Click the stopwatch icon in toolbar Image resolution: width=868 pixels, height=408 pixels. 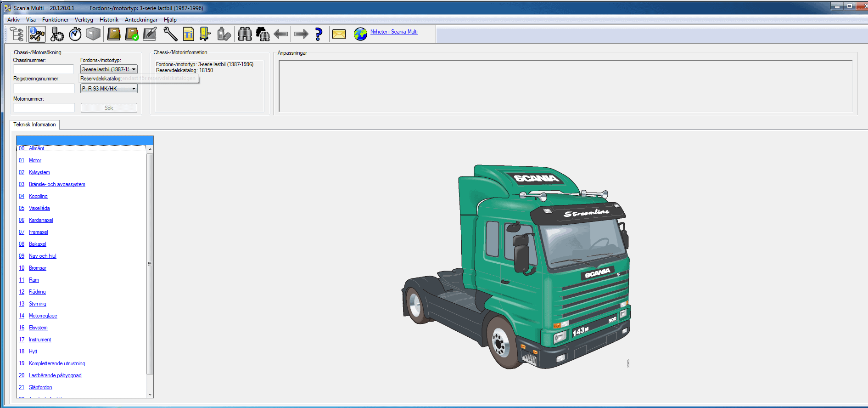75,34
